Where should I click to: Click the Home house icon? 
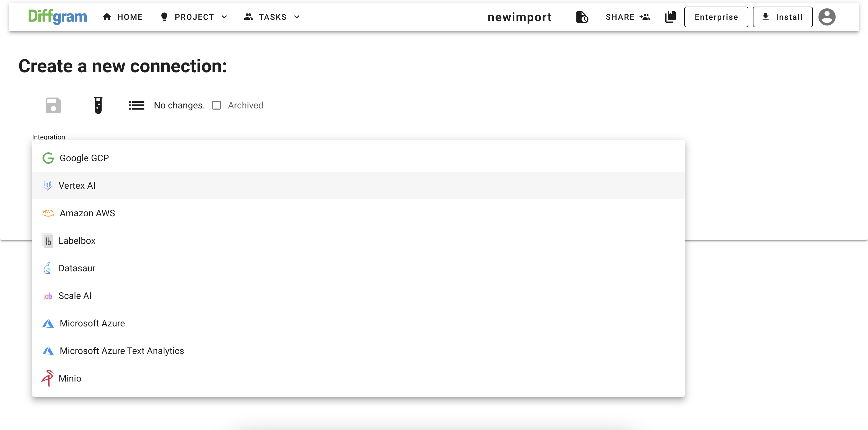107,17
